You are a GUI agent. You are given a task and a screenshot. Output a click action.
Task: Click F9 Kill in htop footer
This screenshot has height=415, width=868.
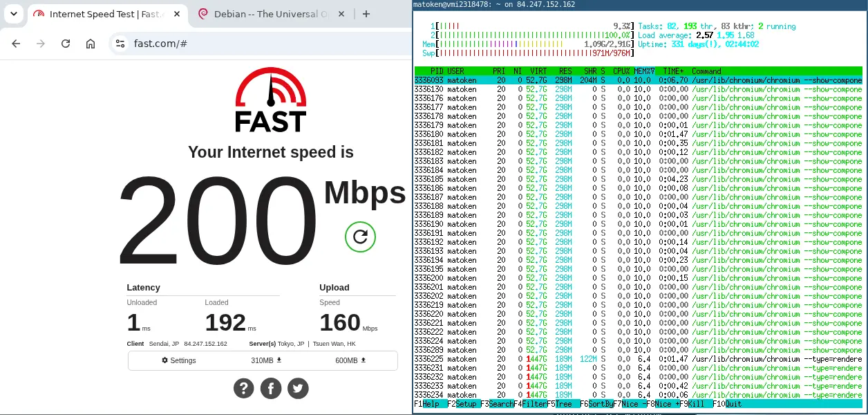[x=696, y=404]
